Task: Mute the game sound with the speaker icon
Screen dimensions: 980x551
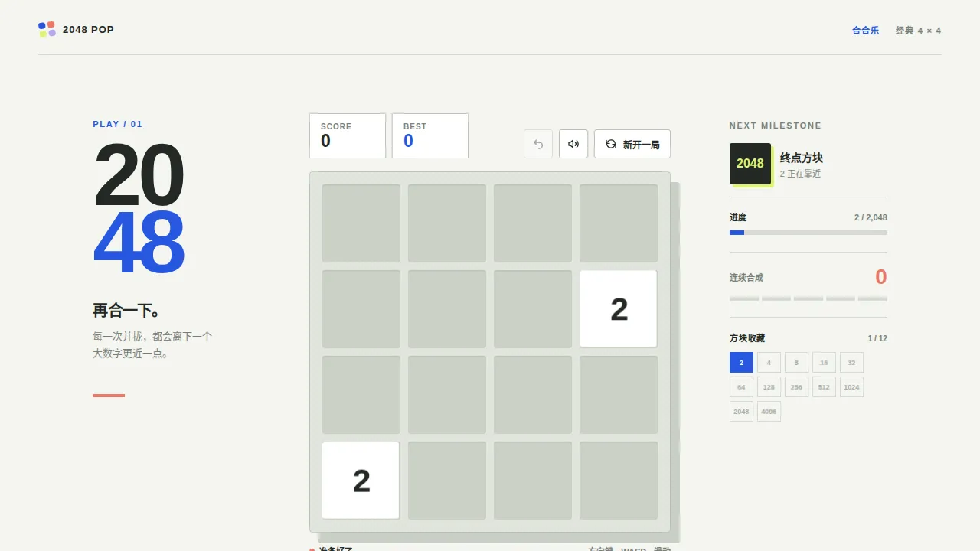Action: click(x=573, y=144)
